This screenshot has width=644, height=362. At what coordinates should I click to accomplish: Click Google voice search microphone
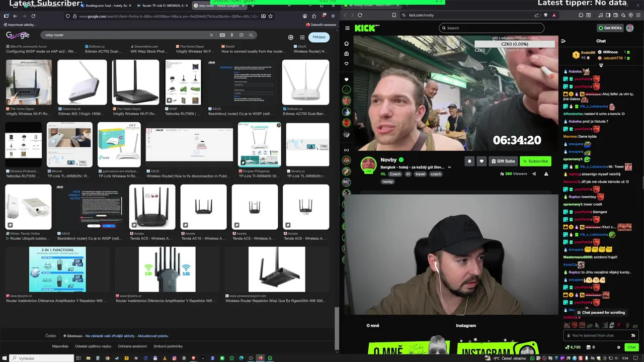232,35
